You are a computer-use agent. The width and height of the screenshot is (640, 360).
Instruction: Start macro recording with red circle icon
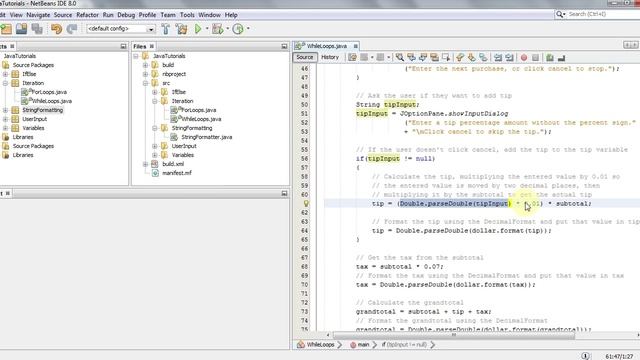tap(524, 58)
